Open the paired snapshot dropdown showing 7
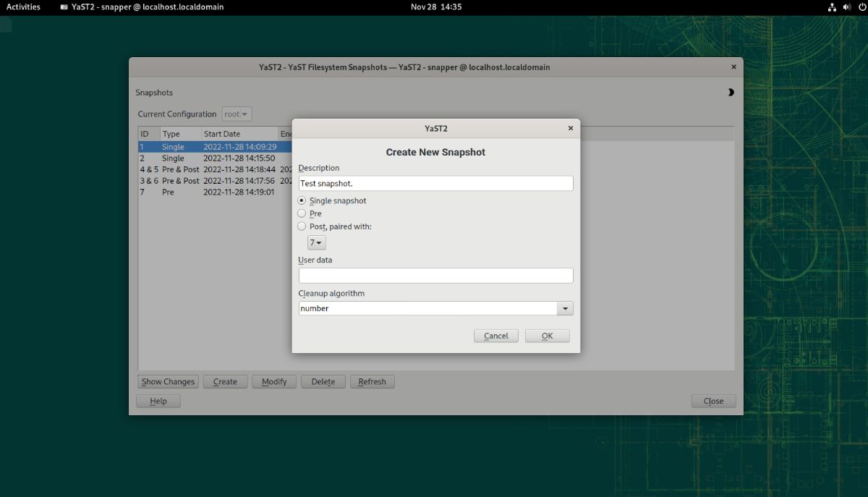 tap(315, 242)
